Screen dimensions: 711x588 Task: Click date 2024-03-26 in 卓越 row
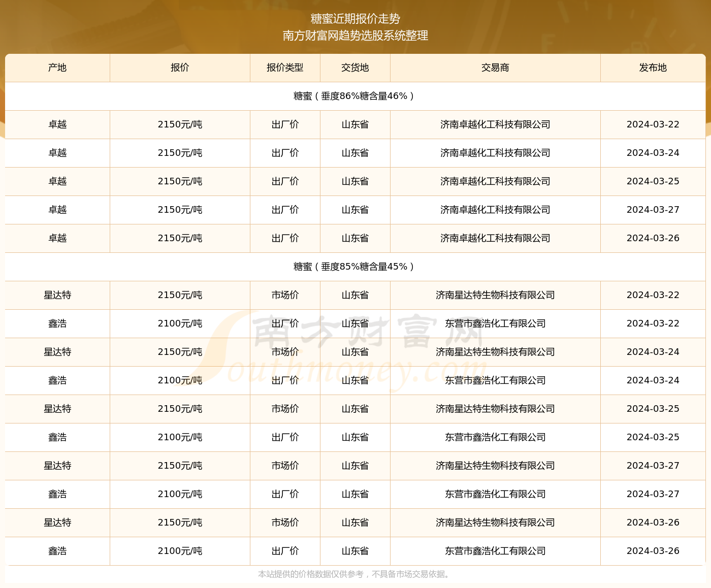(653, 238)
